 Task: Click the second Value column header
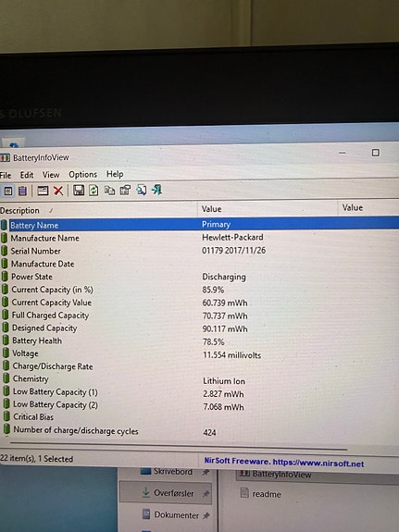(368, 207)
